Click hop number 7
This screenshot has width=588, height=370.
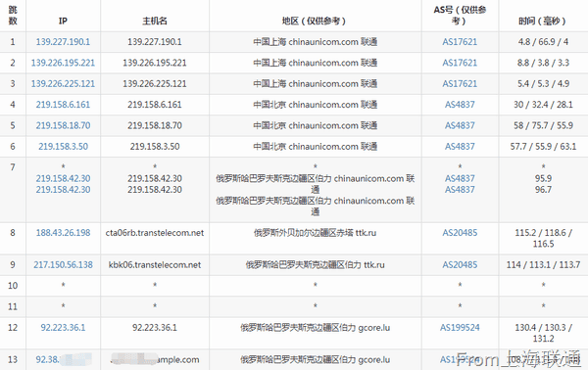(13, 167)
